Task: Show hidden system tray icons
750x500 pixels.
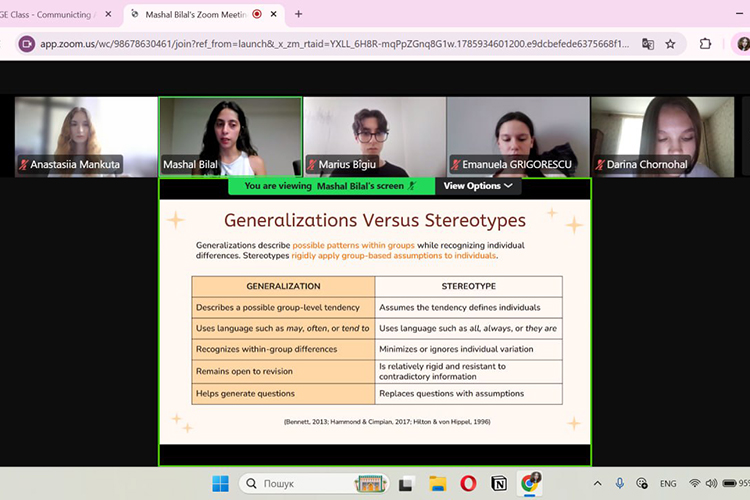Action: [x=597, y=483]
